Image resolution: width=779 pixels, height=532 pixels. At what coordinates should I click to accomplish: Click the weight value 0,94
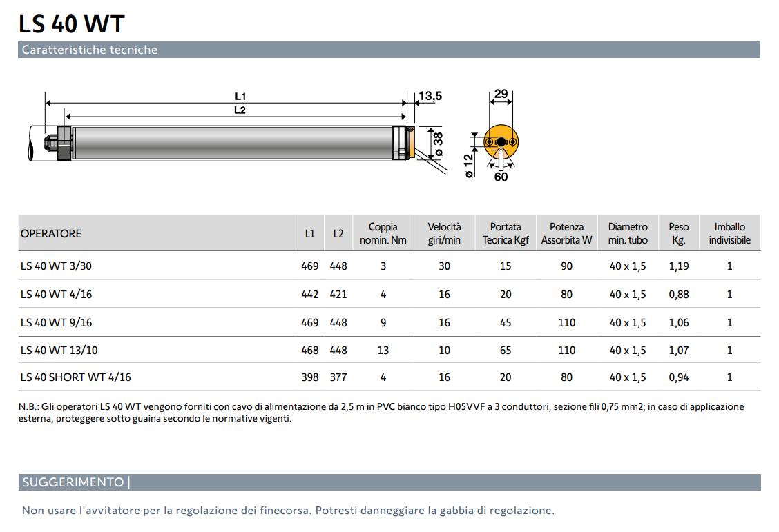click(x=679, y=377)
